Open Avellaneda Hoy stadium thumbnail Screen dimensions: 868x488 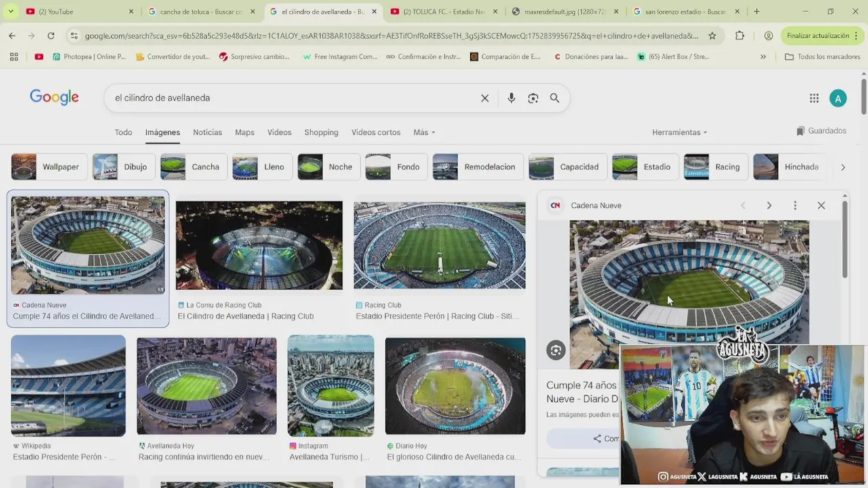click(207, 386)
